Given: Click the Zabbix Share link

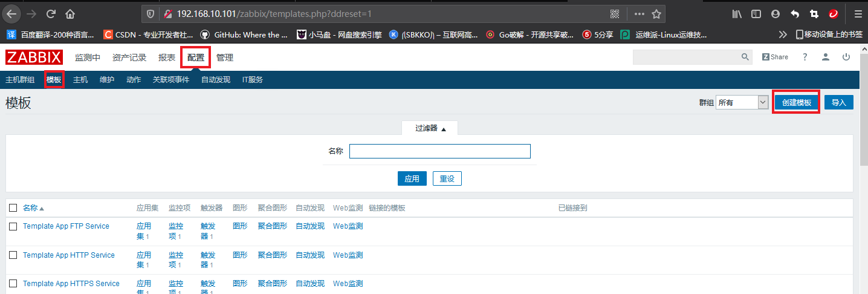Looking at the screenshot, I should 775,57.
